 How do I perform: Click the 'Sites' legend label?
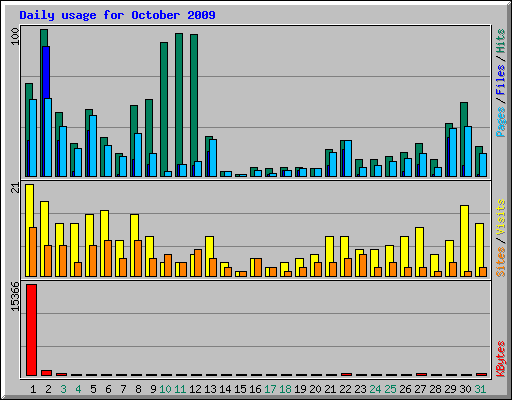500,262
